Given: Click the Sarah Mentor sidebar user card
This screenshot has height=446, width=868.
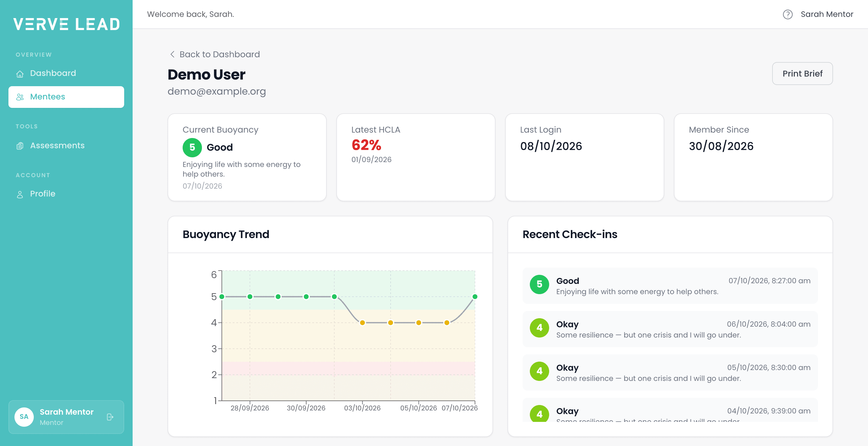Looking at the screenshot, I should (x=66, y=417).
